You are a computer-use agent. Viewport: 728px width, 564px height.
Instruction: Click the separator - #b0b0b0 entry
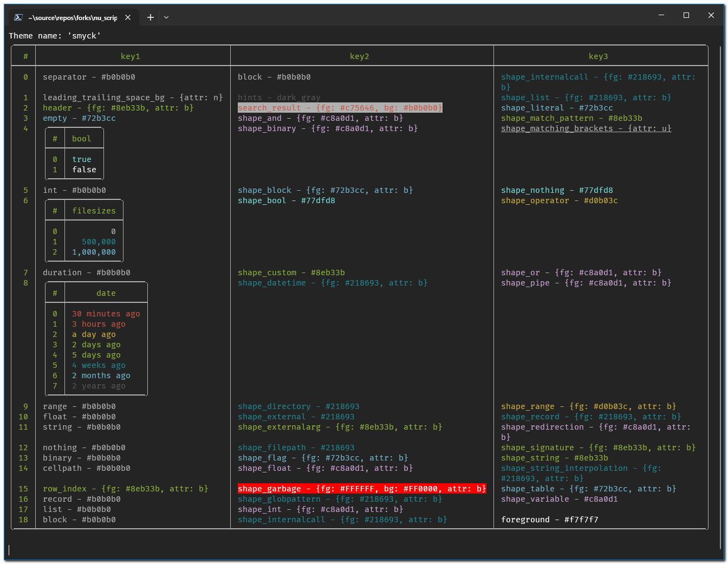pyautogui.click(x=89, y=77)
